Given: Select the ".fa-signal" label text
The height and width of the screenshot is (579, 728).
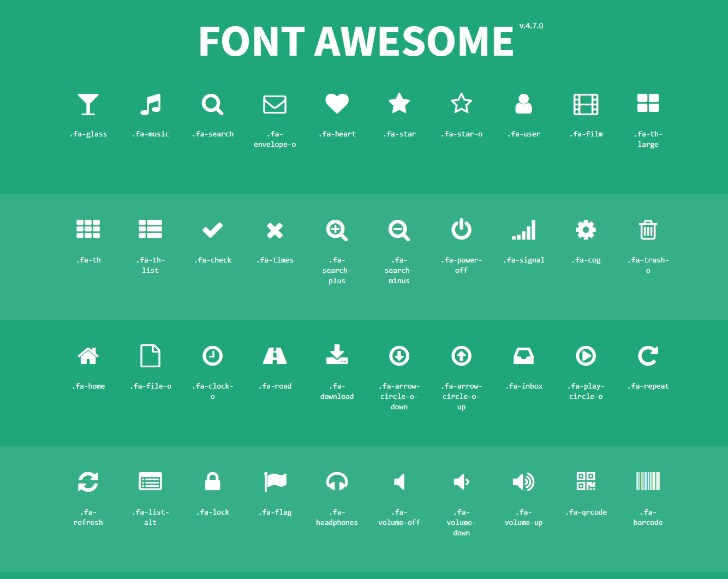Looking at the screenshot, I should [x=524, y=260].
